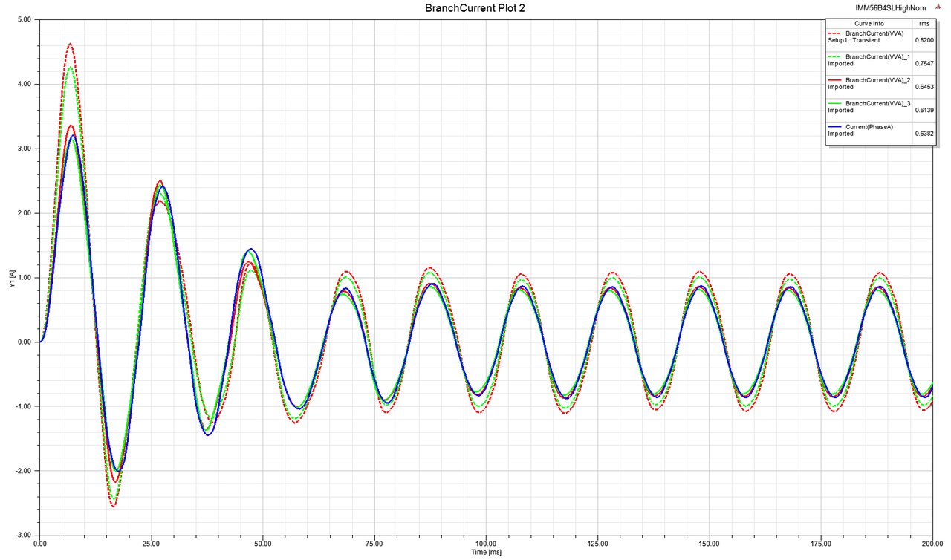Click the X axis tick label 150.00
This screenshot has width=951, height=560.
tap(709, 544)
